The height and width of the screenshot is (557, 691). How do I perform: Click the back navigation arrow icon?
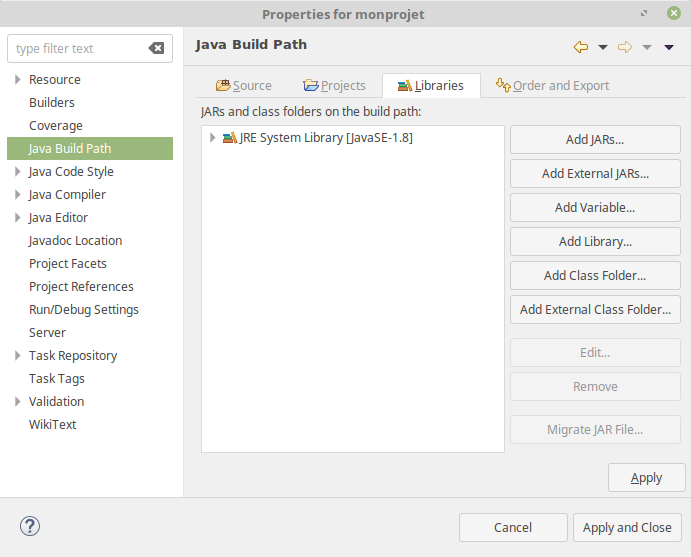581,47
